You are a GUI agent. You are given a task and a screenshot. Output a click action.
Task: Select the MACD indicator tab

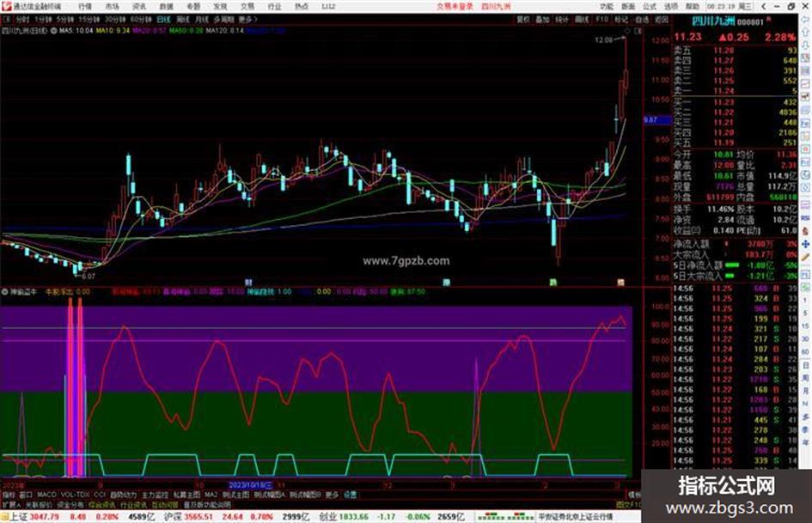pos(46,495)
